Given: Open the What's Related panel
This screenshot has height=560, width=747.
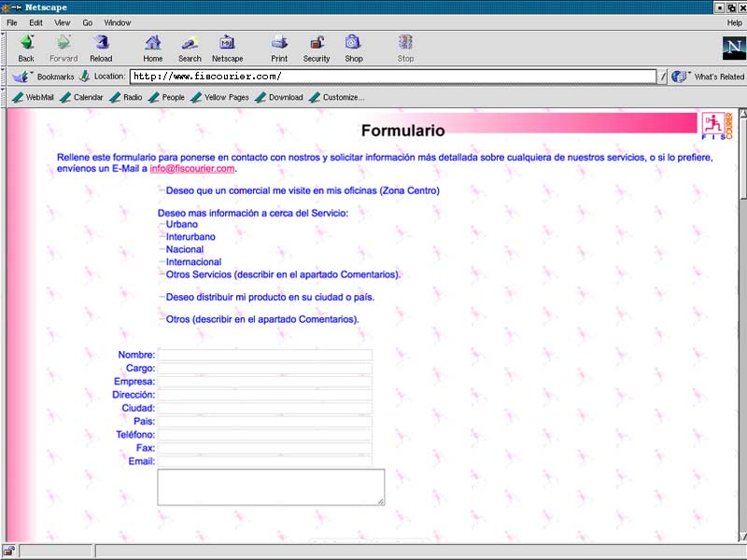Looking at the screenshot, I should (x=708, y=77).
